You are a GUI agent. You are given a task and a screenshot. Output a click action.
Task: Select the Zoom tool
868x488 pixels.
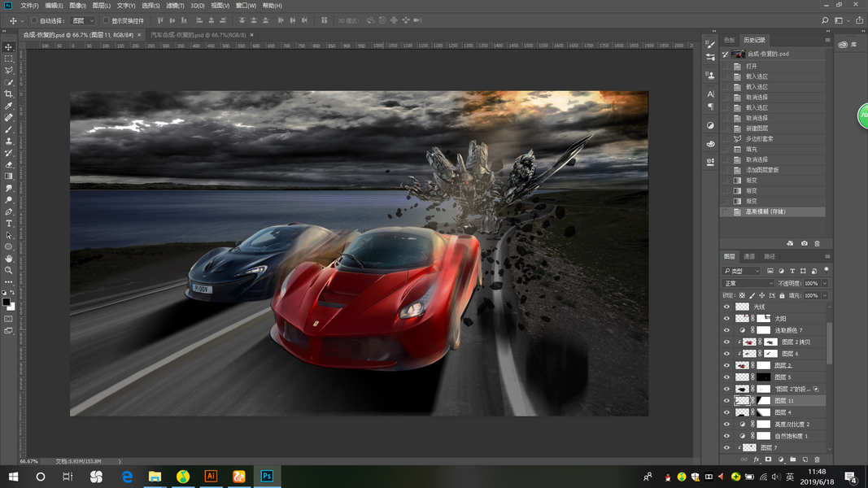click(8, 270)
